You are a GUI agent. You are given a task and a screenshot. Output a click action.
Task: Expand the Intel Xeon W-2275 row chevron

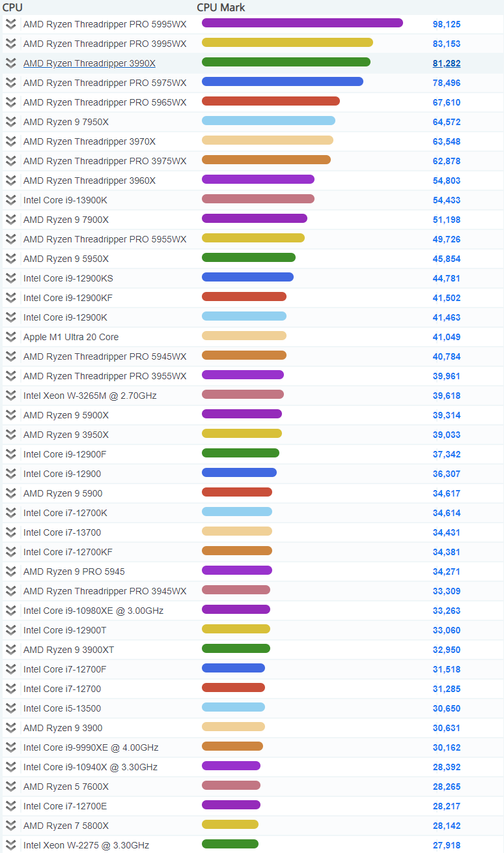tap(10, 845)
